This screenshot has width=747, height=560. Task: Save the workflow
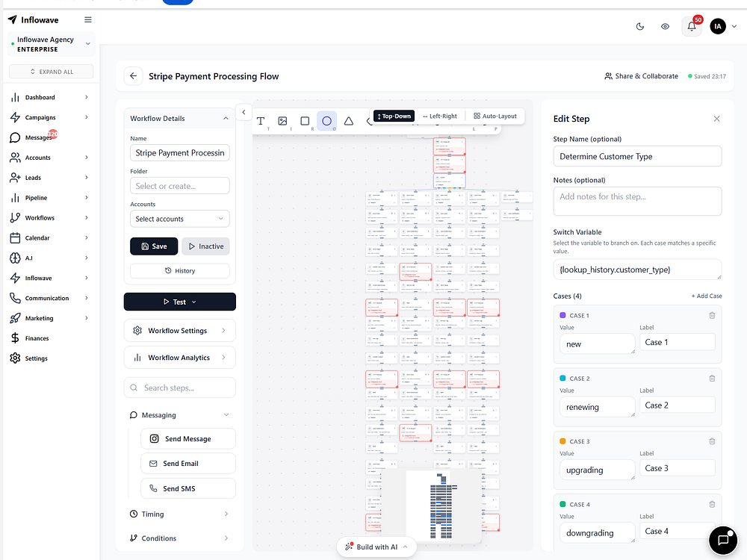[154, 246]
